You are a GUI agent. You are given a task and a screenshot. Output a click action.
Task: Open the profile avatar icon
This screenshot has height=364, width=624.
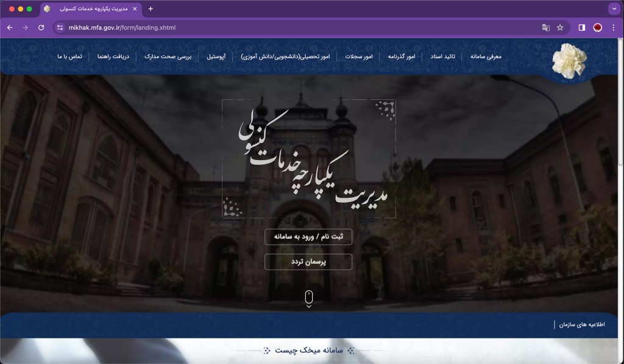[598, 27]
